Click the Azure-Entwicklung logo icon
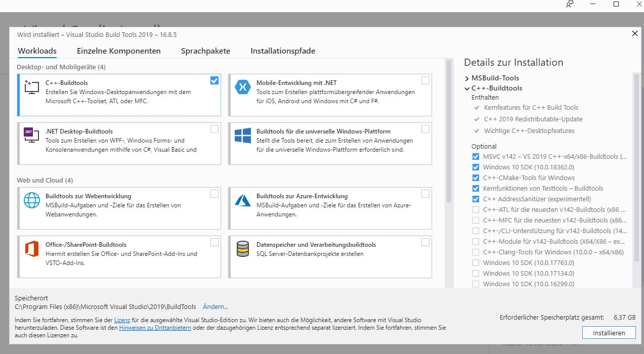 pos(243,200)
